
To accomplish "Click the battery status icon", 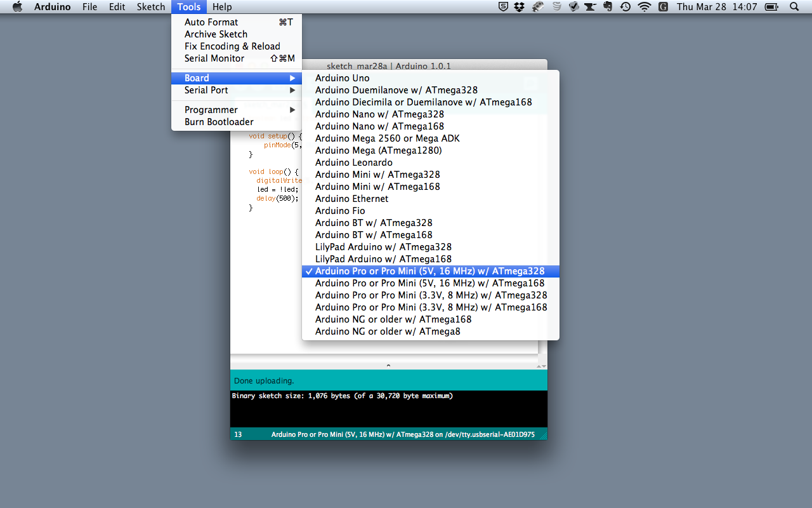I will coord(771,7).
